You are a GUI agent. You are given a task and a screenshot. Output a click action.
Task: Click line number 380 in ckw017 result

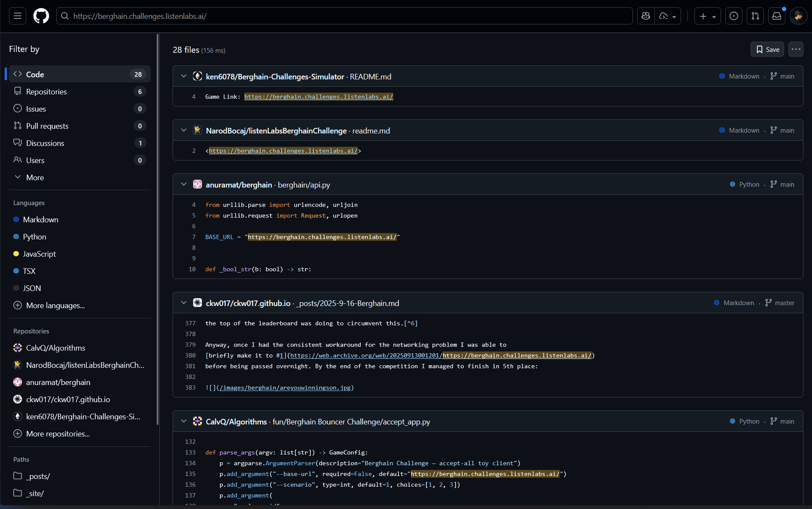click(190, 355)
